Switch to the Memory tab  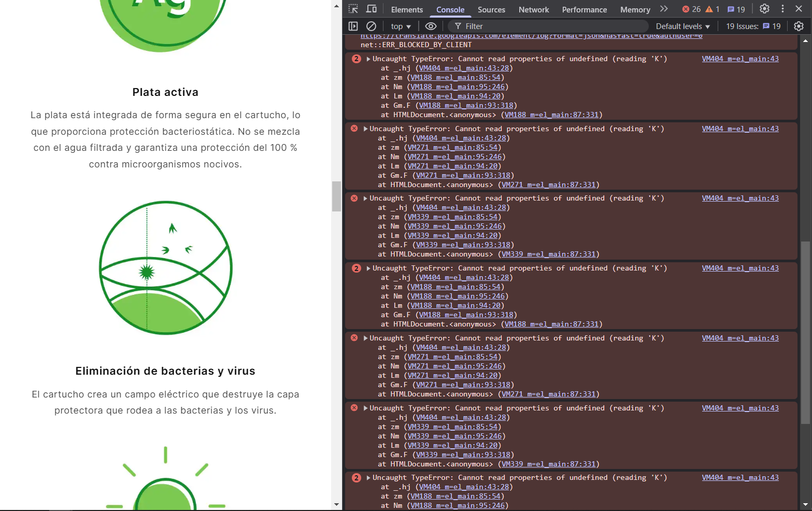(635, 9)
